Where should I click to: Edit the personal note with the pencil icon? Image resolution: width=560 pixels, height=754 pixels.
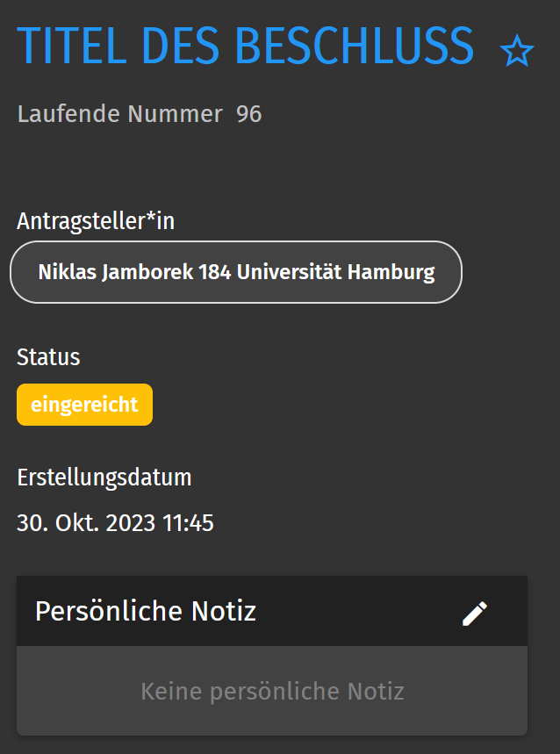click(x=475, y=614)
